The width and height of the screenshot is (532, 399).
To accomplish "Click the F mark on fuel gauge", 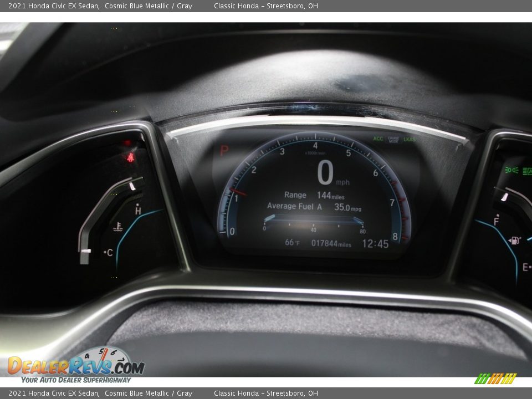I will point(497,221).
